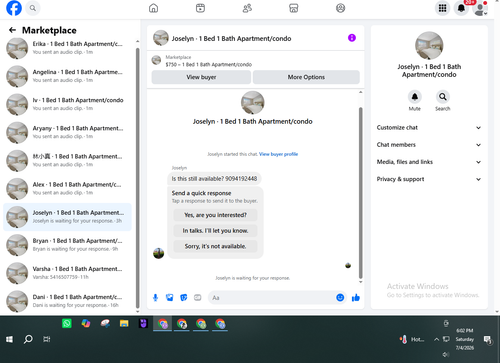Open Task View on the taskbar
This screenshot has width=500, height=363.
click(x=47, y=339)
